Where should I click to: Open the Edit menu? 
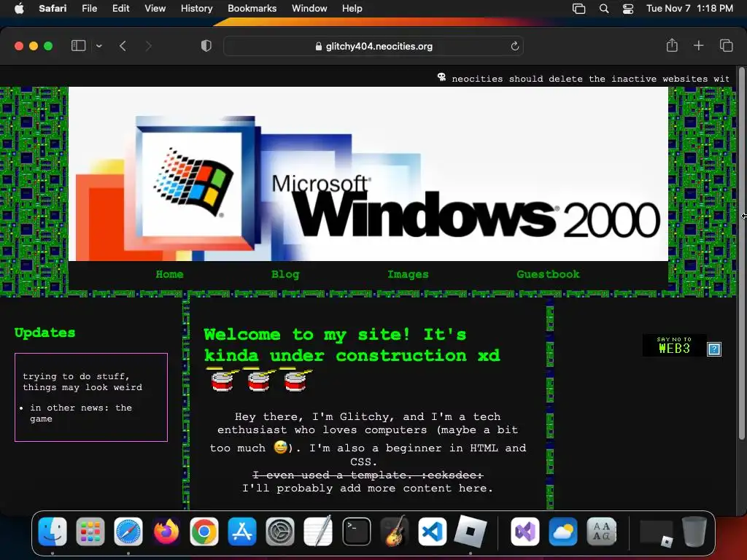[120, 8]
